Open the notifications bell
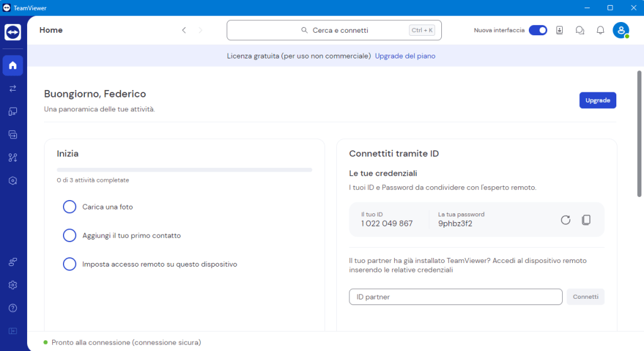Viewport: 644px width, 351px height. [601, 30]
